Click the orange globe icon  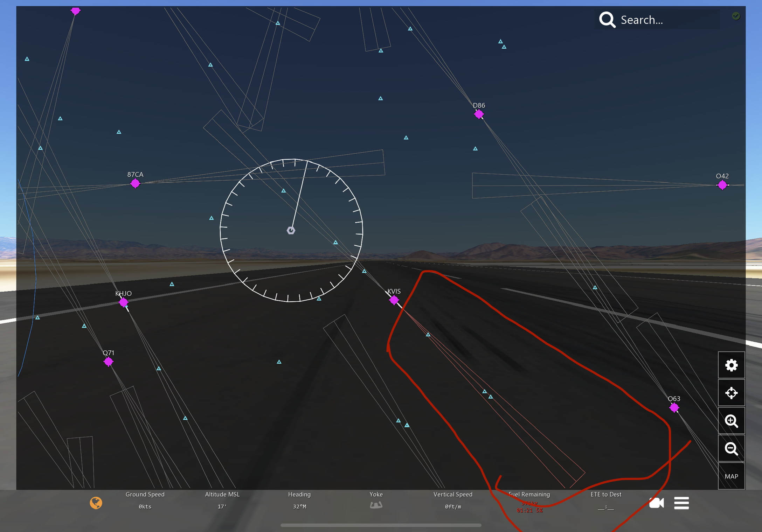tap(96, 503)
